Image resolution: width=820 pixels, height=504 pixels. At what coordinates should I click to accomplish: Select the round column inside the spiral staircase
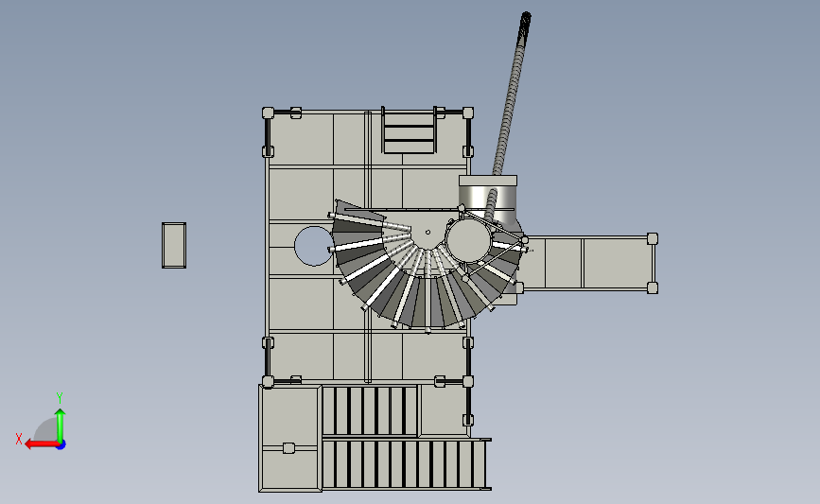(467, 241)
